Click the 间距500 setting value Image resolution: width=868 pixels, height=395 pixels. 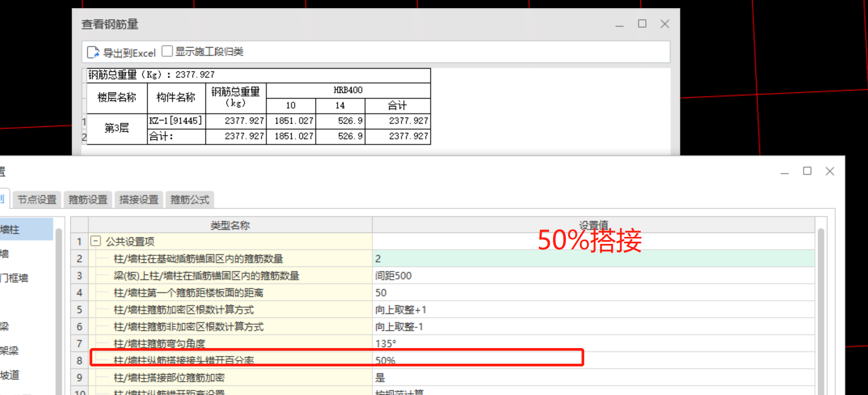(593, 276)
